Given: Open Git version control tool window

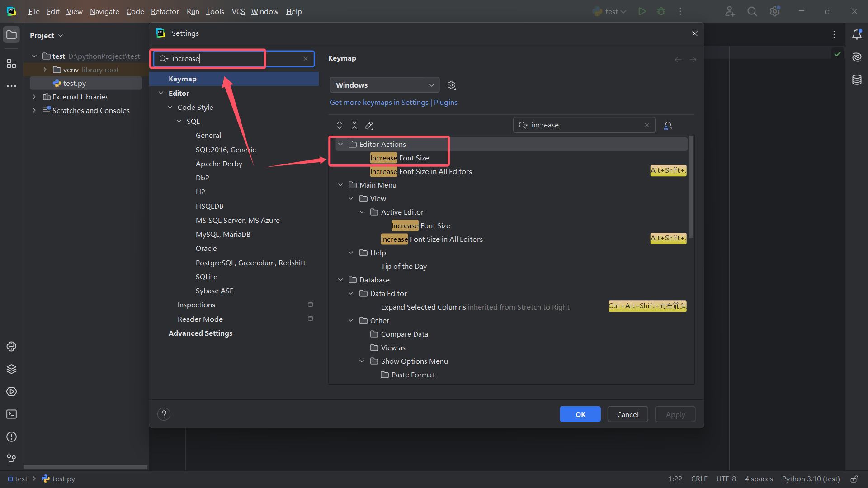Looking at the screenshot, I should 12,459.
